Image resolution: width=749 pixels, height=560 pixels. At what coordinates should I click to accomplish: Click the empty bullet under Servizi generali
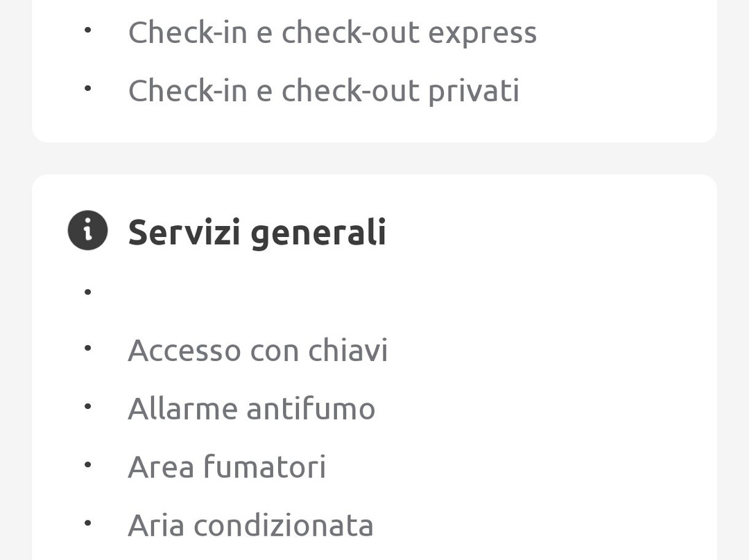pos(87,292)
